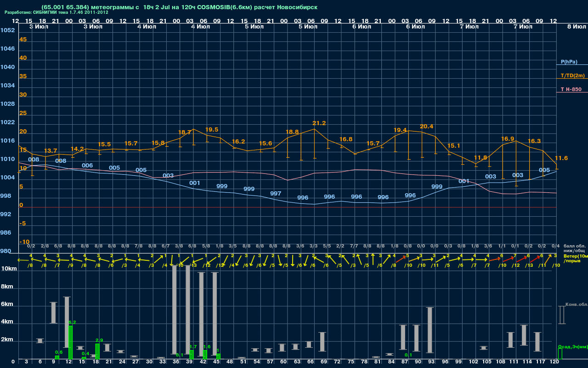Click the gray cloud bar above hour 9

coord(53,313)
